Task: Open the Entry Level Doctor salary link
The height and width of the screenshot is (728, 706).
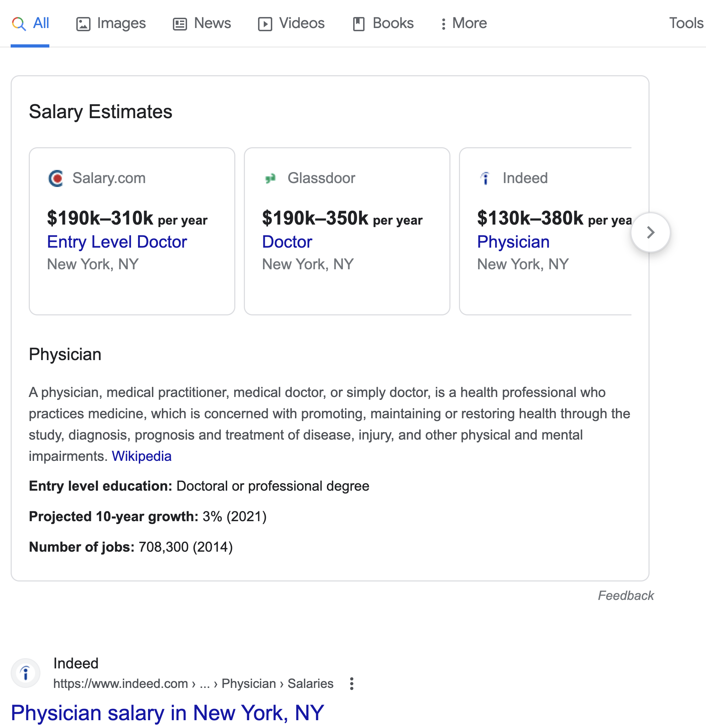Action: coord(117,242)
